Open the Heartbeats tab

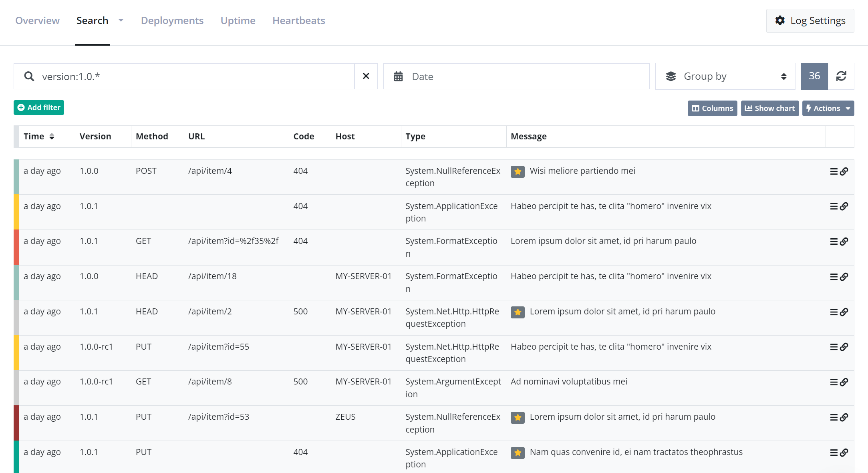coord(298,20)
